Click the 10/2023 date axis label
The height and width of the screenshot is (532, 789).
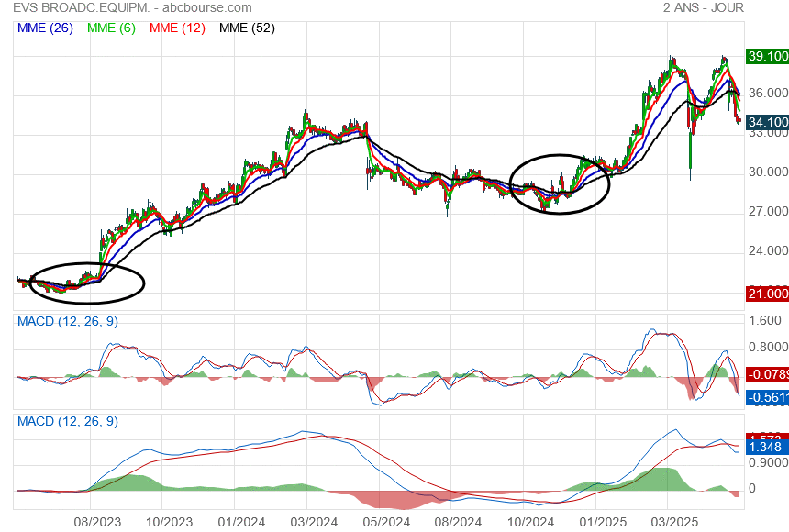pyautogui.click(x=169, y=522)
